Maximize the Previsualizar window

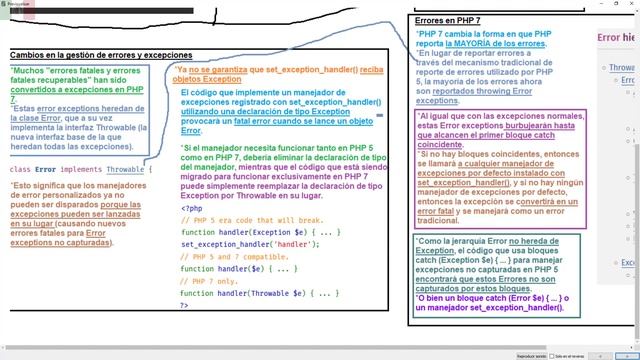[616, 3]
